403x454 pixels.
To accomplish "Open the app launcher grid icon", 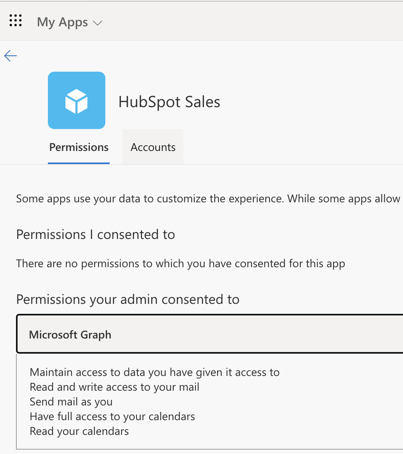I will pos(15,21).
